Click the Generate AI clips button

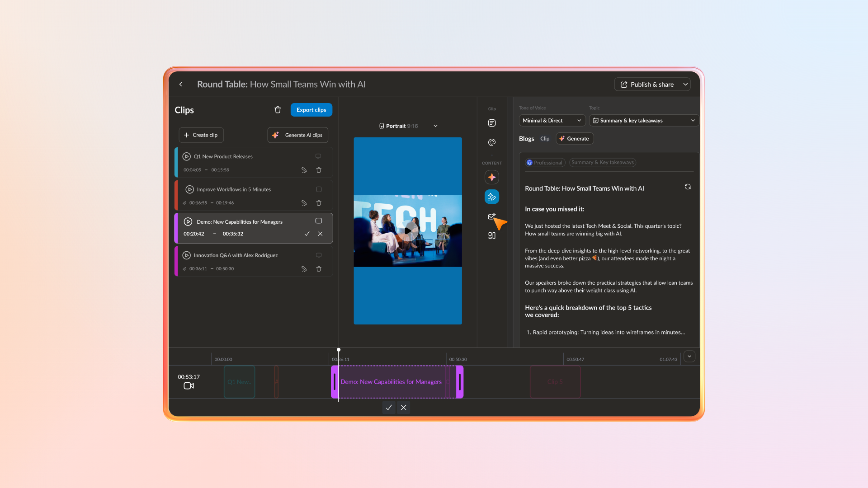click(x=297, y=135)
